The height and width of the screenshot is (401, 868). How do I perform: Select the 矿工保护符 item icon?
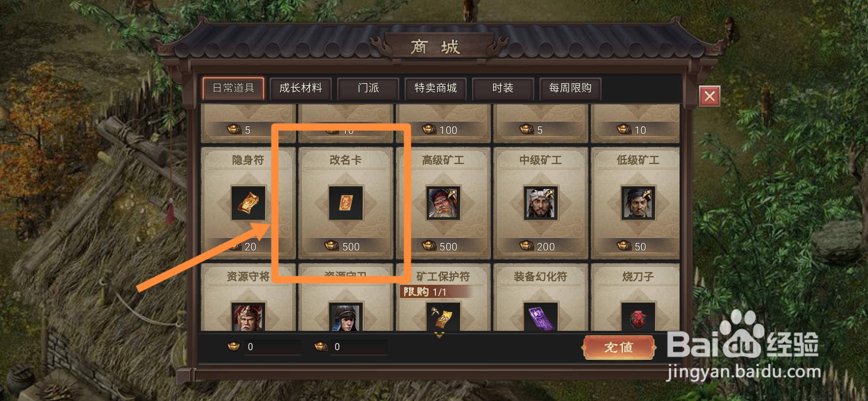(x=443, y=317)
